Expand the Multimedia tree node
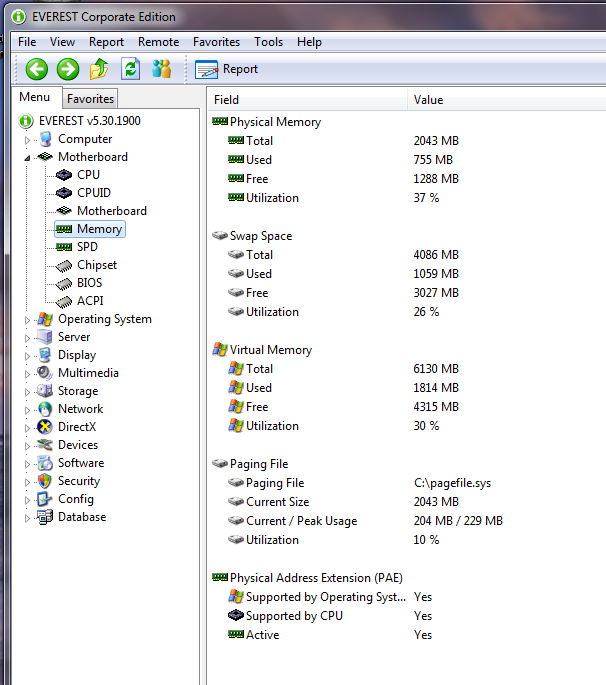This screenshot has width=606, height=685. click(x=28, y=374)
